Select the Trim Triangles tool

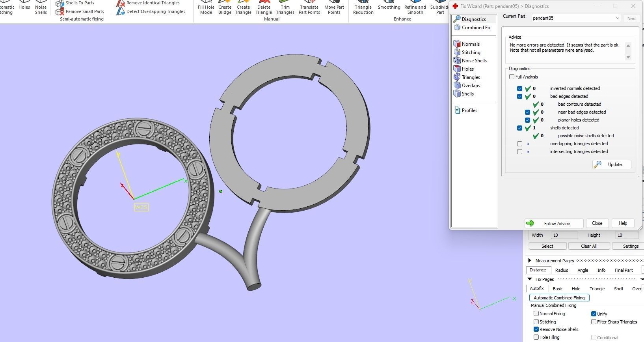tap(285, 7)
